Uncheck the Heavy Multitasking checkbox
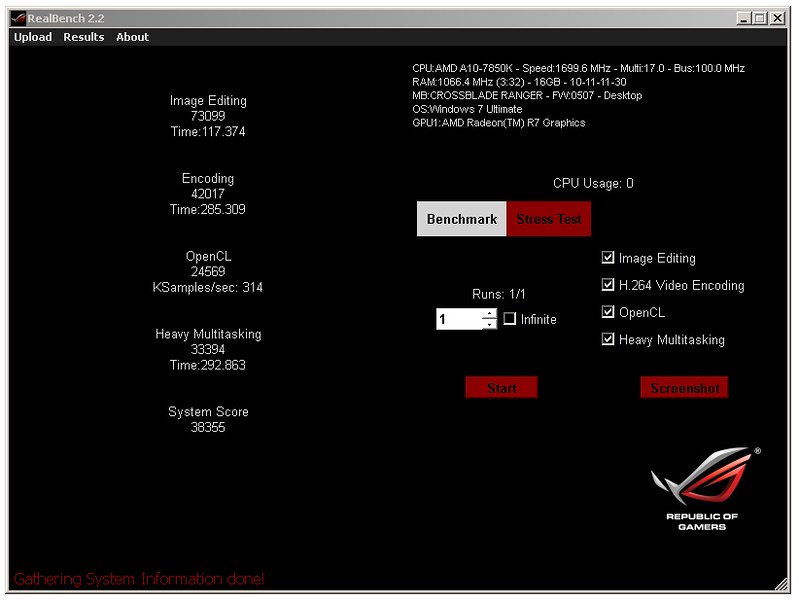799x601 pixels. pos(608,339)
